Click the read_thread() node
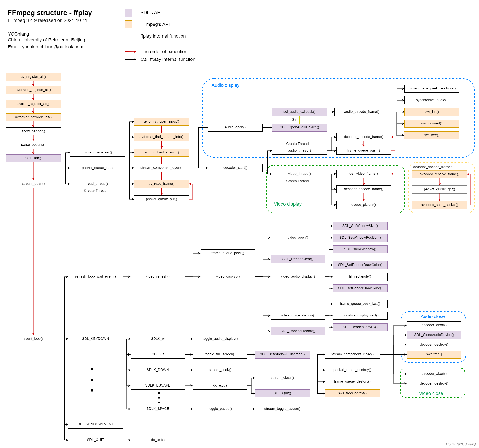Image resolution: width=479 pixels, height=448 pixels. click(x=97, y=184)
